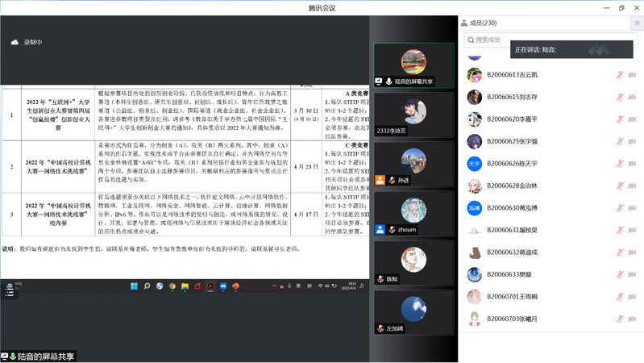Click the muted mic icon for B20060633樊骏
Image resolution: width=644 pixels, height=363 pixels.
point(620,274)
